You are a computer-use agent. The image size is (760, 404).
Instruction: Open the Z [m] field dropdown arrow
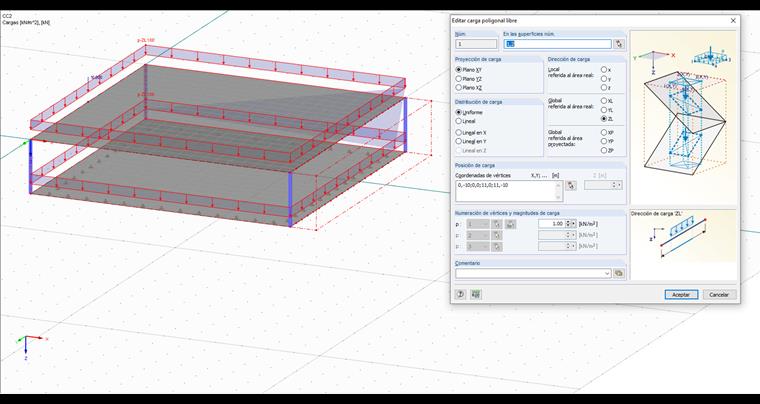(619, 185)
